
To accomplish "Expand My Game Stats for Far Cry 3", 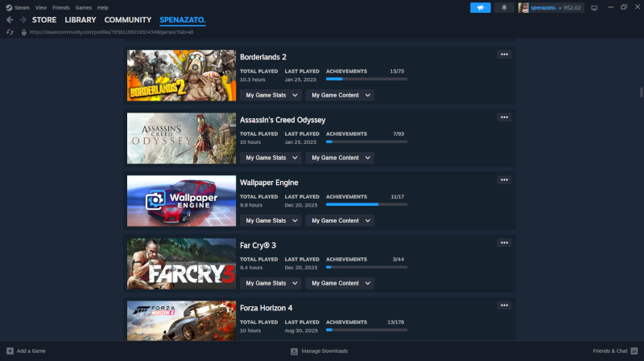I will 270,283.
